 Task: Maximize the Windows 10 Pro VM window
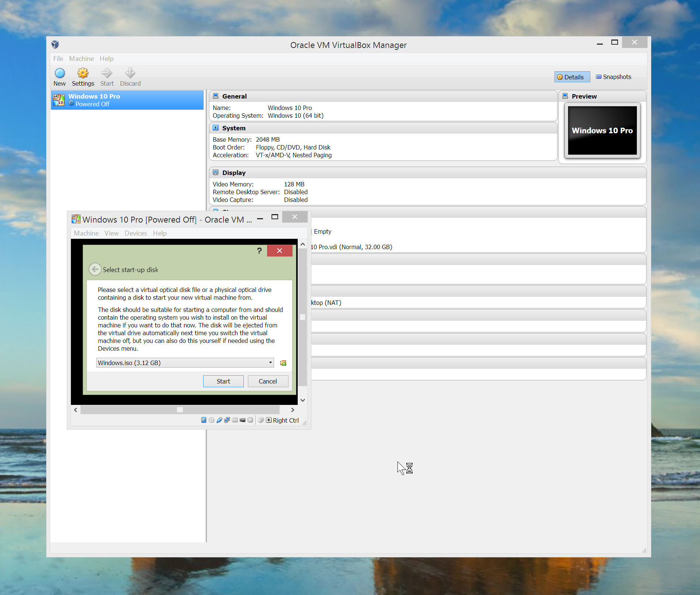pyautogui.click(x=274, y=217)
